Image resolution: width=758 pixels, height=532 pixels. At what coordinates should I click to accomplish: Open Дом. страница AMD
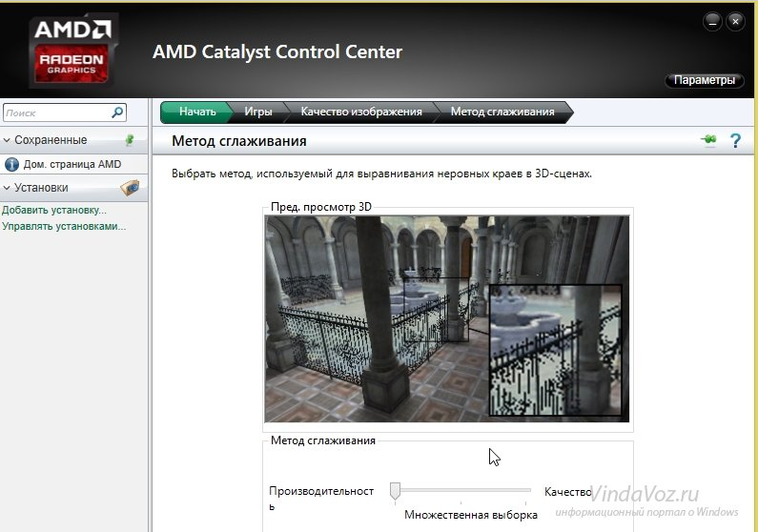tap(72, 164)
